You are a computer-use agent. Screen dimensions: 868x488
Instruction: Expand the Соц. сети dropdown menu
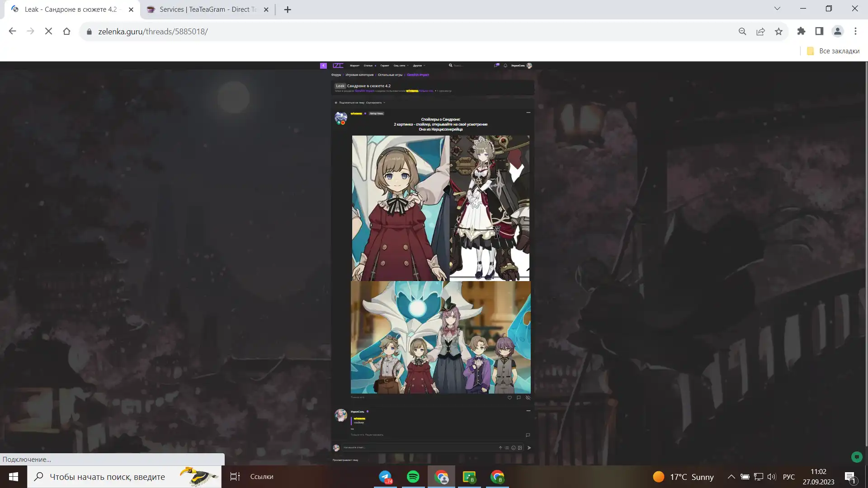point(401,66)
